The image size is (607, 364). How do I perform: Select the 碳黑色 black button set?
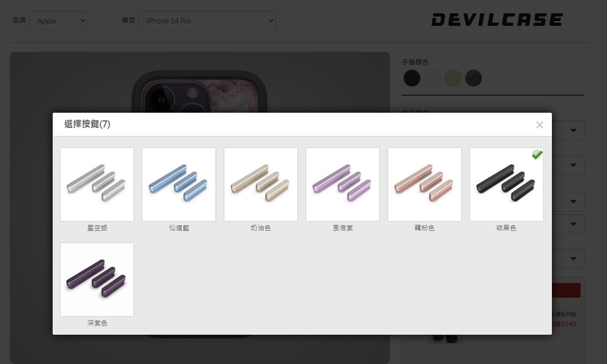click(x=506, y=184)
